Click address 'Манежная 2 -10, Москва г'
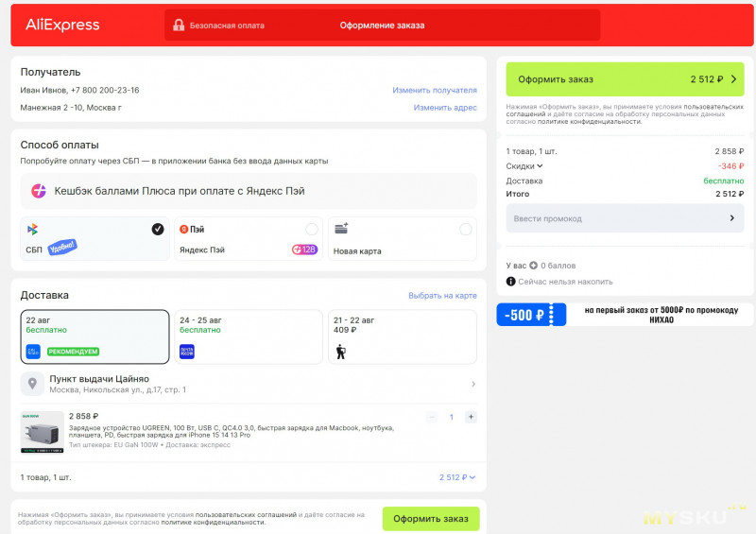This screenshot has height=534, width=756. click(x=71, y=108)
